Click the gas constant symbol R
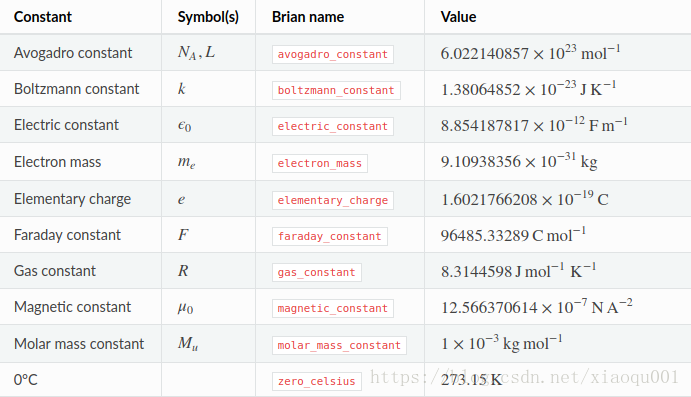Screen dimensions: 691x397 (183, 271)
